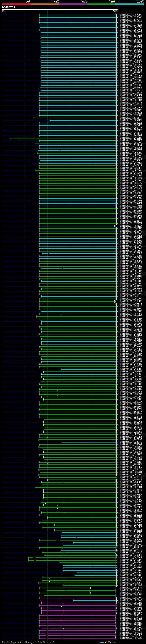Open the UniRef100_Q95017 entry
This screenshot has width=146, height=644.
point(131,402)
